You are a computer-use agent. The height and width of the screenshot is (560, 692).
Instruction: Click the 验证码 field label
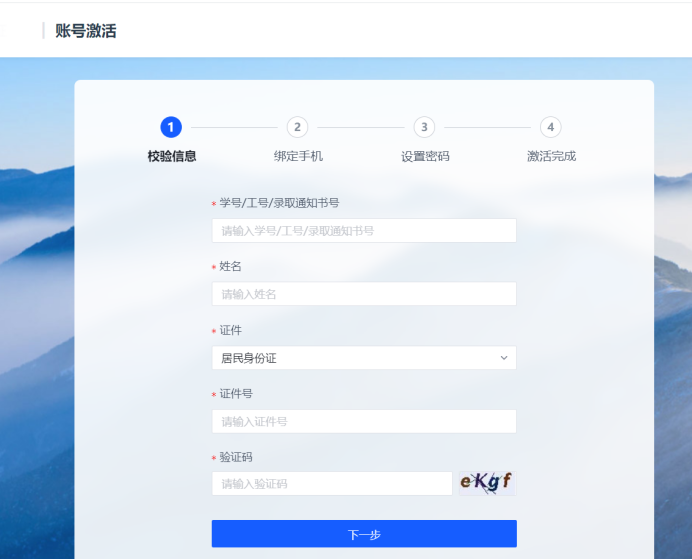pos(236,457)
